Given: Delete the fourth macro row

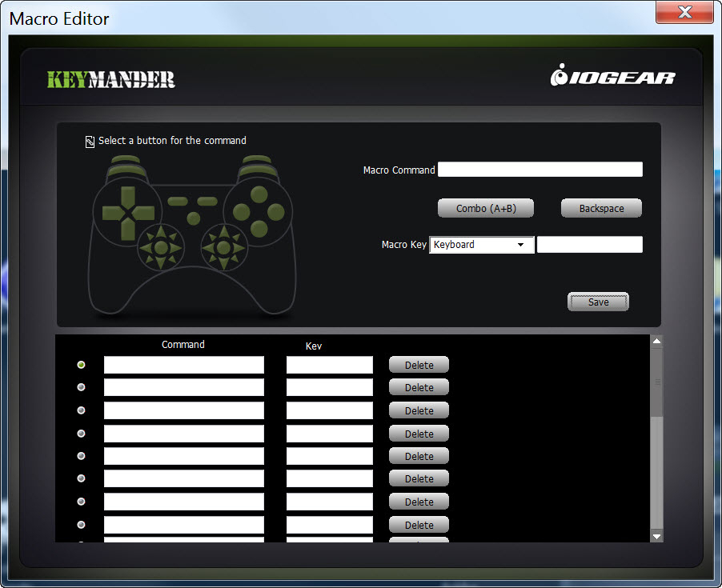Looking at the screenshot, I should tap(419, 434).
